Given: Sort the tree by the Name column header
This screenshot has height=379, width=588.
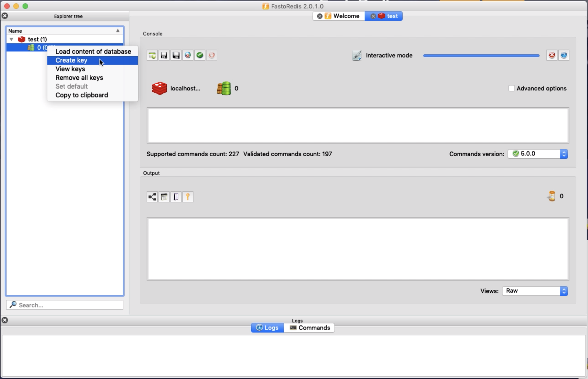Looking at the screenshot, I should pyautogui.click(x=64, y=31).
